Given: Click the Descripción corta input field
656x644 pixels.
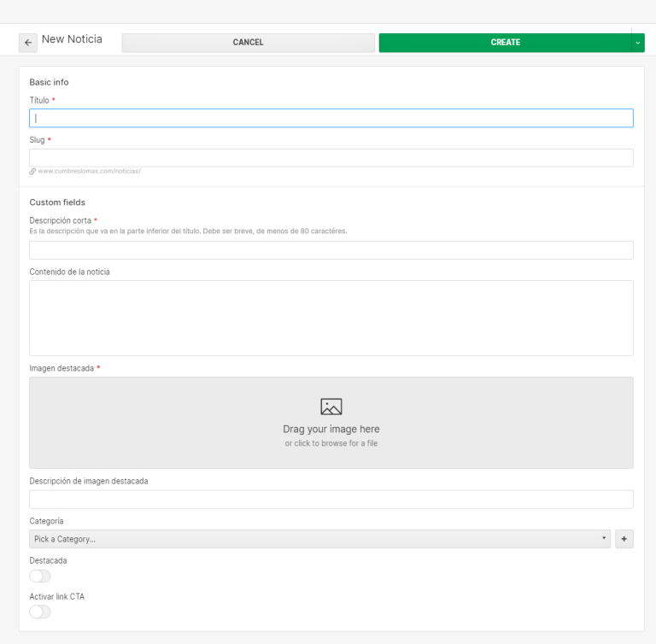Looking at the screenshot, I should pyautogui.click(x=331, y=250).
